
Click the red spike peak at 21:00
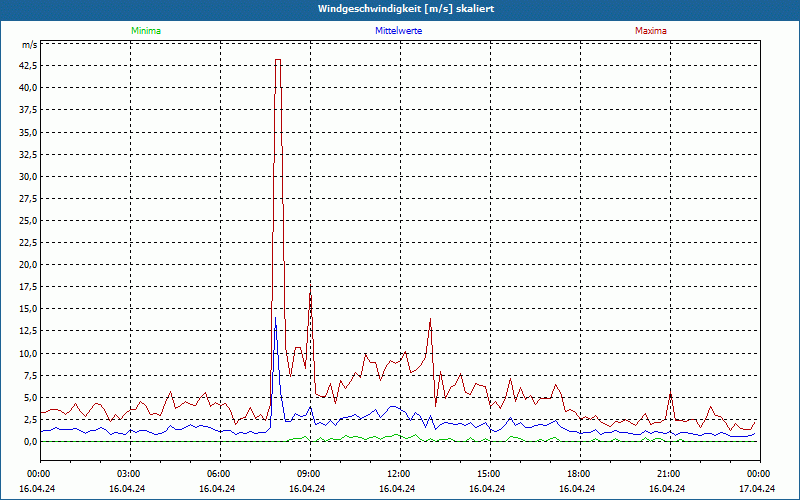pyautogui.click(x=670, y=392)
